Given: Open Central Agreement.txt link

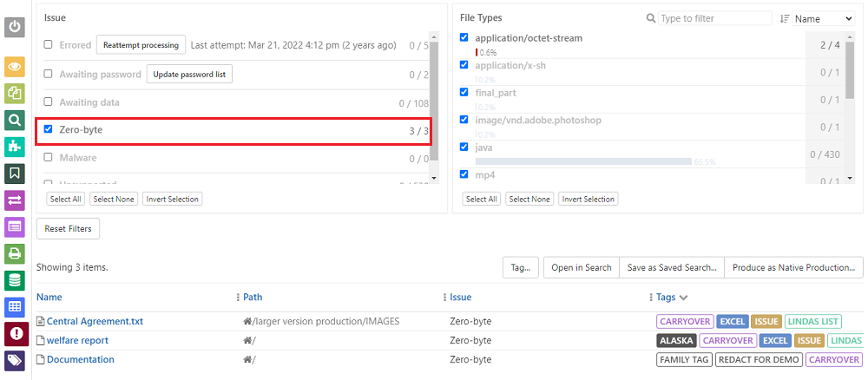Looking at the screenshot, I should tap(95, 321).
